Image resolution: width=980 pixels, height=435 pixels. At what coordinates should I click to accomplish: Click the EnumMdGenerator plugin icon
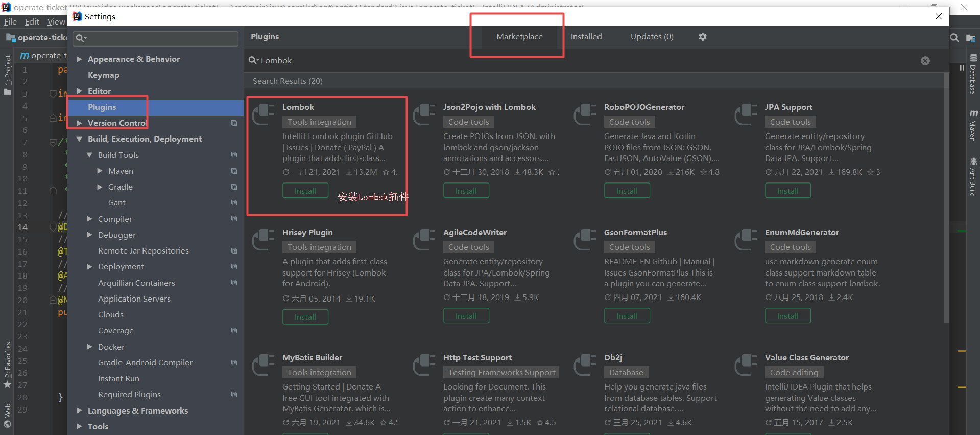[746, 239]
